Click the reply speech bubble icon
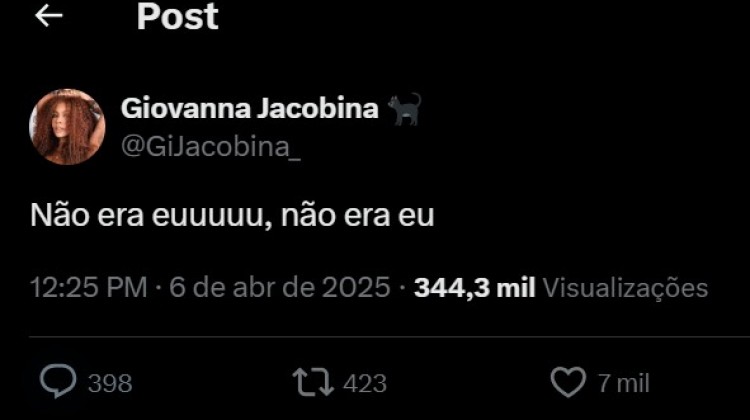This screenshot has width=750, height=420. (58, 381)
